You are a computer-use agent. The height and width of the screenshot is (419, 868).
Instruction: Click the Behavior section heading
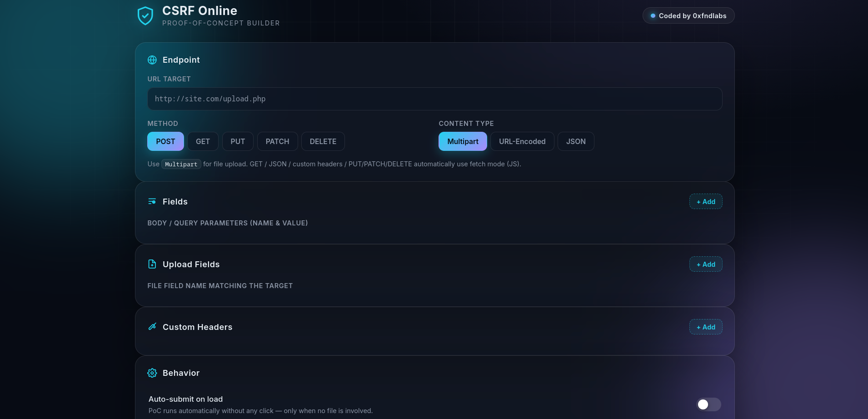(181, 373)
